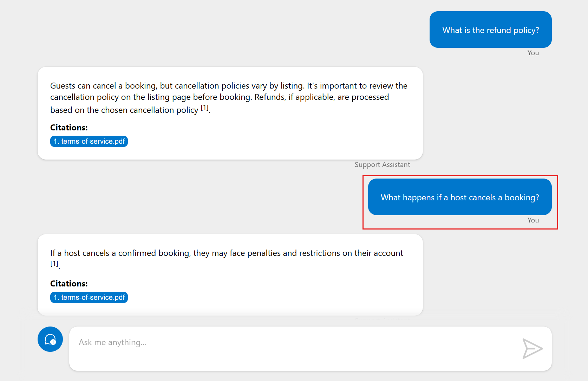588x381 pixels.
Task: Select 'What happens if a host cancels a booking?' bubble
Action: pos(459,197)
